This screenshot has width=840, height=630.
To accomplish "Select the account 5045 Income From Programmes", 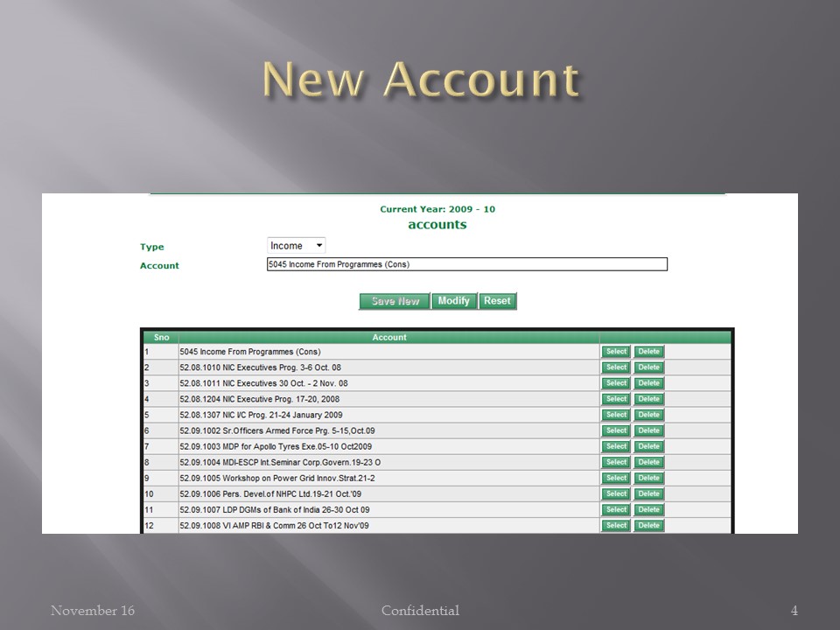I will (x=615, y=351).
